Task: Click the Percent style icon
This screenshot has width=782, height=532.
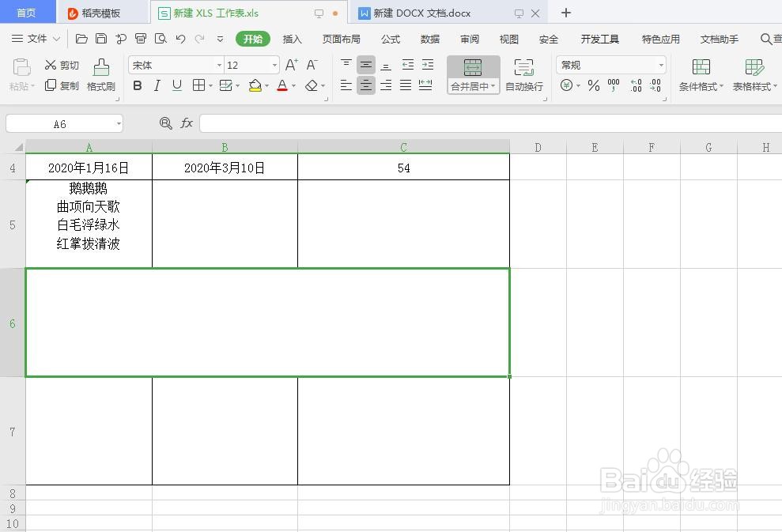Action: pyautogui.click(x=594, y=85)
